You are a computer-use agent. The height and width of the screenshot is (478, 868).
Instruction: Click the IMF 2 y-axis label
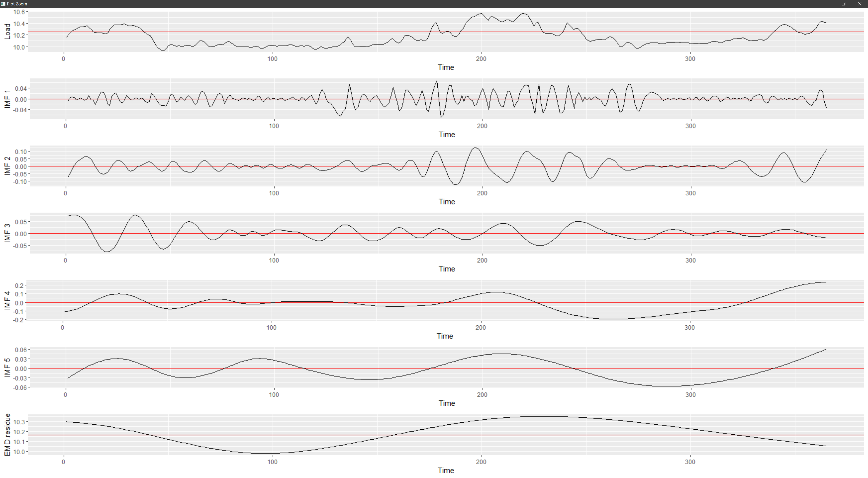tap(7, 166)
